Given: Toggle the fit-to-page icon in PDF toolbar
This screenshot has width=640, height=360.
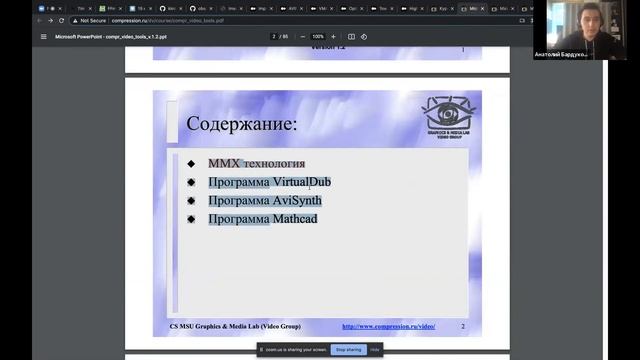Looking at the screenshot, I should click(351, 37).
